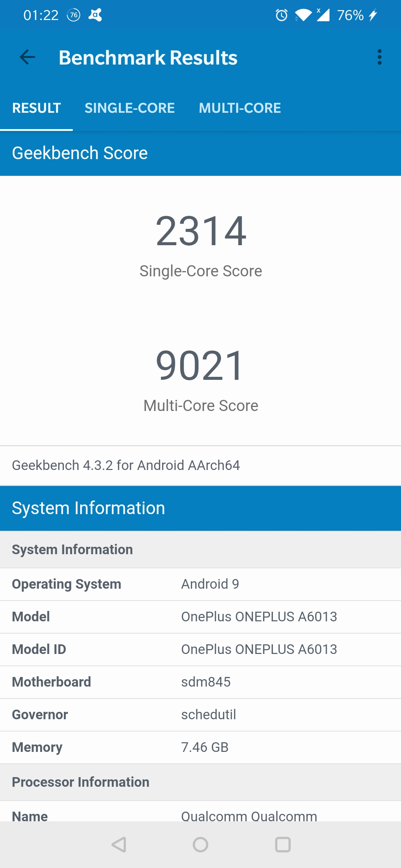Tap the Motherboard row label
Viewport: 401px width, 868px height.
coord(52,682)
